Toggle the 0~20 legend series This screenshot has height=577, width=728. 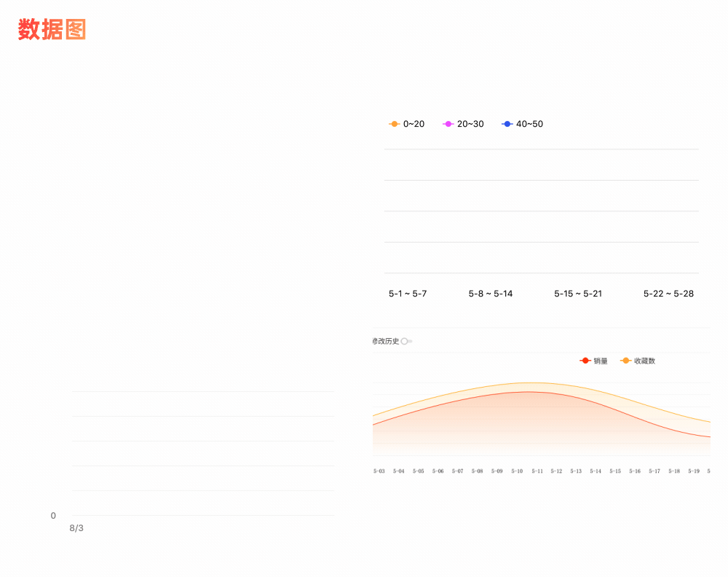(x=406, y=124)
